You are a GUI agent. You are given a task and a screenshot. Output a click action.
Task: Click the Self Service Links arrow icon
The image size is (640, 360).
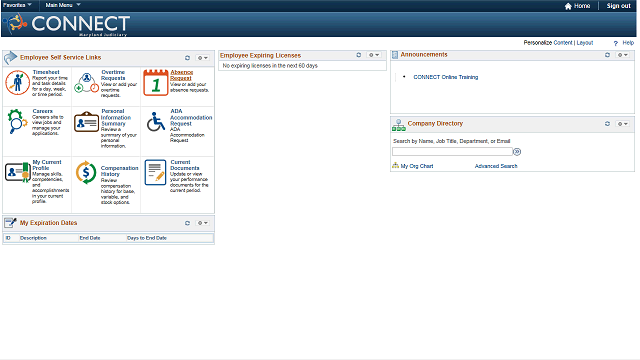pos(10,58)
